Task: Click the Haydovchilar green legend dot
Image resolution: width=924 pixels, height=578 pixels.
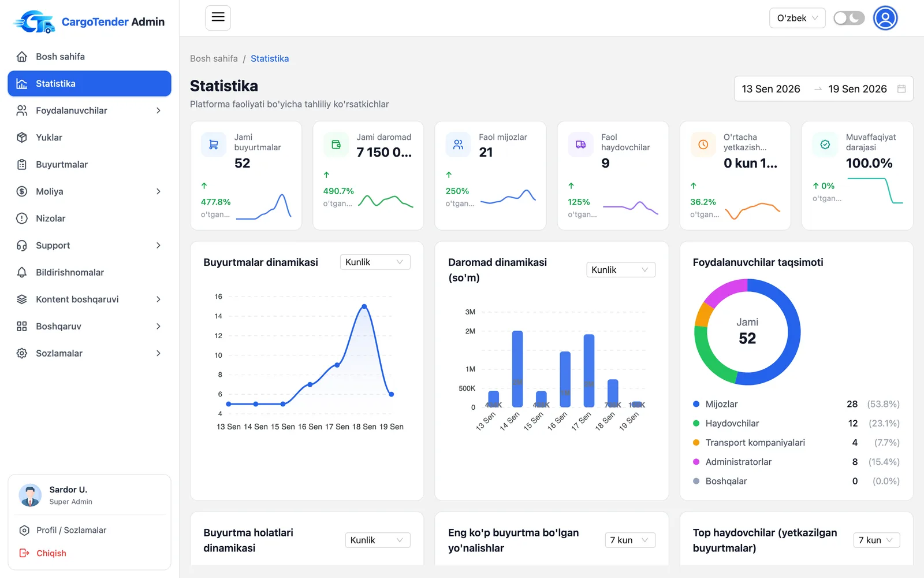Action: [x=696, y=423]
